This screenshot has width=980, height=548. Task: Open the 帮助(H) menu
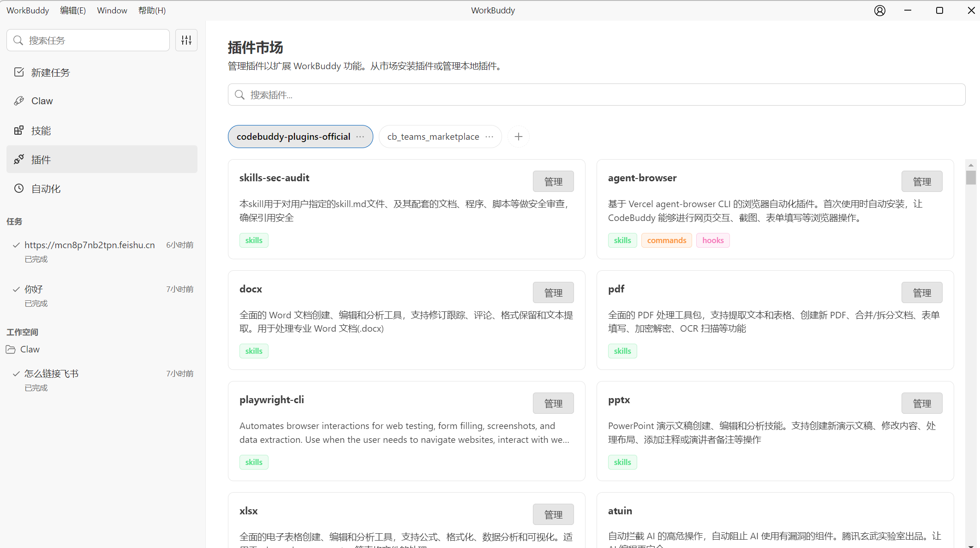[152, 11]
